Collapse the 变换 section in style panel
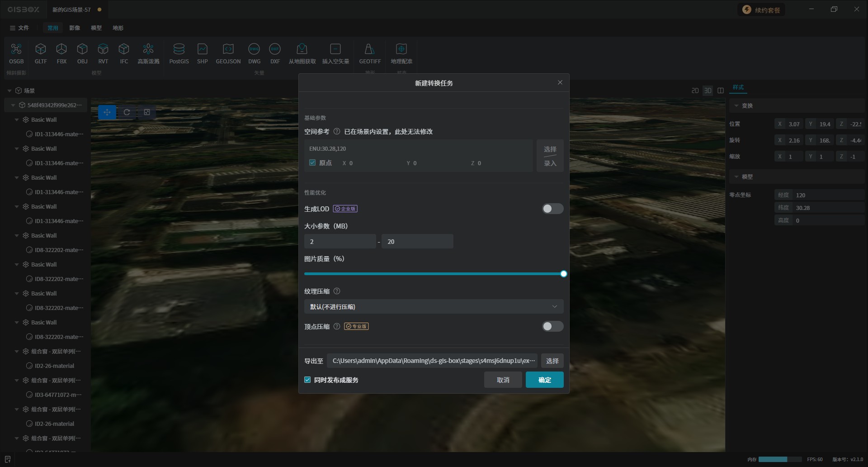The height and width of the screenshot is (467, 868). (x=736, y=105)
